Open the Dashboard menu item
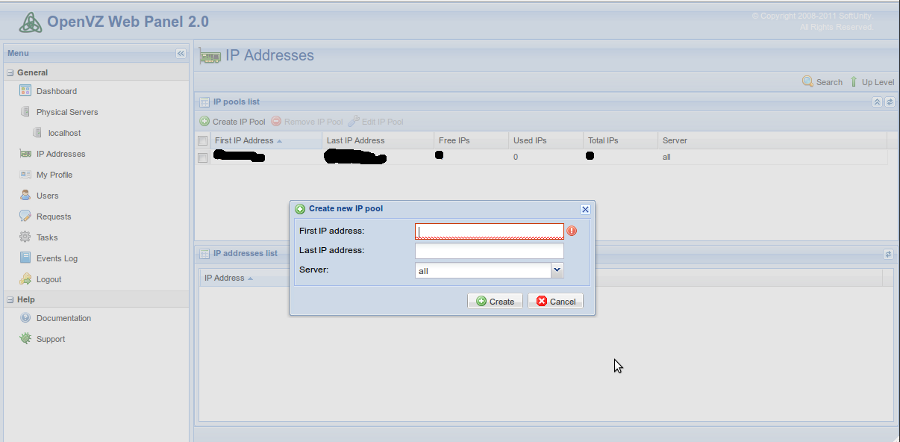 [56, 91]
